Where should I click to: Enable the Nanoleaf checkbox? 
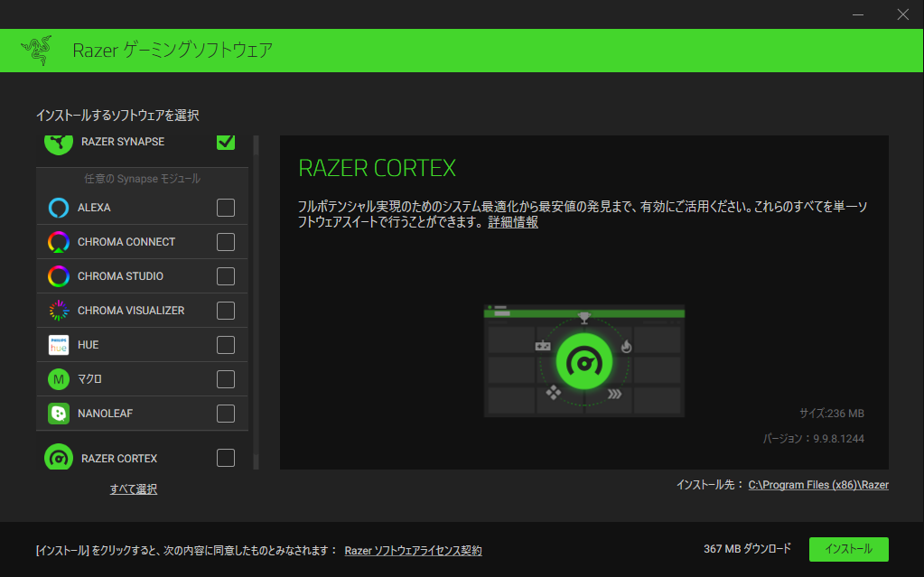(x=226, y=414)
